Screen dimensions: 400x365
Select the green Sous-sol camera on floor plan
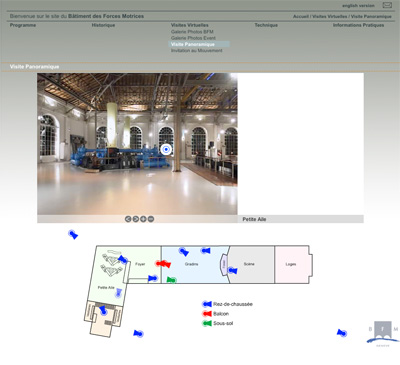[x=171, y=280]
